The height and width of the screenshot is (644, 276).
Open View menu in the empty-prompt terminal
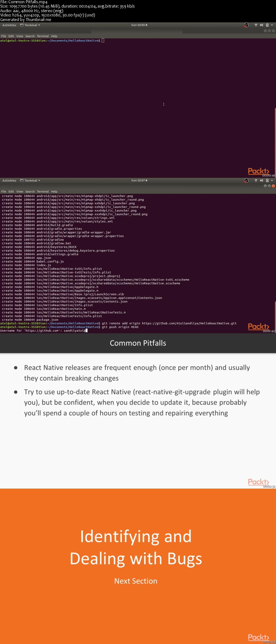20,36
